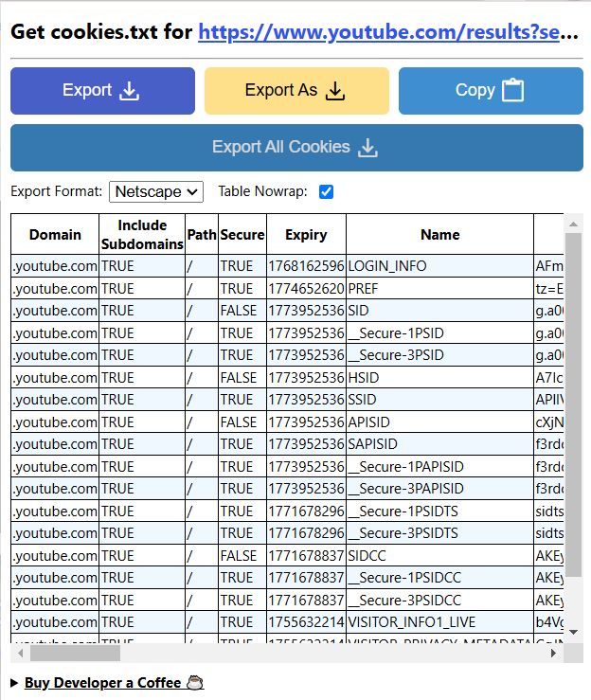Image resolution: width=591 pixels, height=700 pixels.
Task: Copy cookies to clipboard
Action: (x=491, y=91)
